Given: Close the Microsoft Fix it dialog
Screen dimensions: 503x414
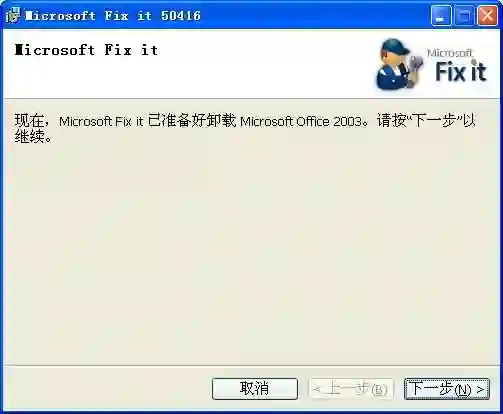Looking at the screenshot, I should (487, 15).
